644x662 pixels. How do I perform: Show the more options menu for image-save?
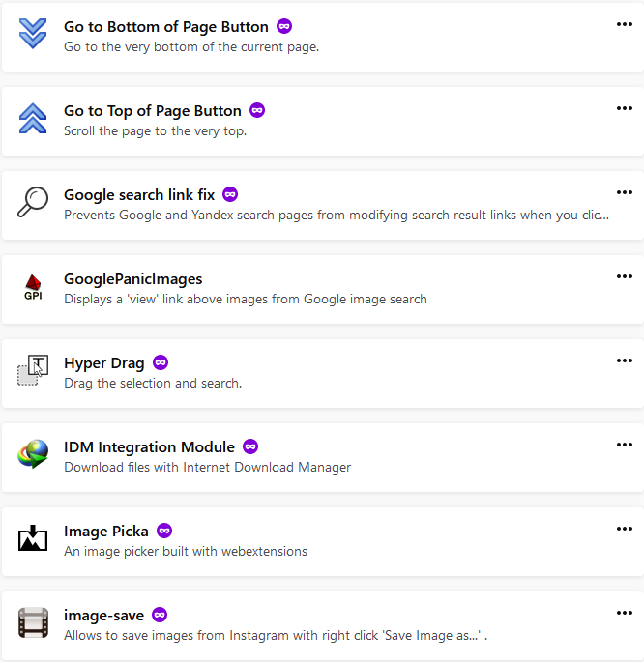click(624, 613)
